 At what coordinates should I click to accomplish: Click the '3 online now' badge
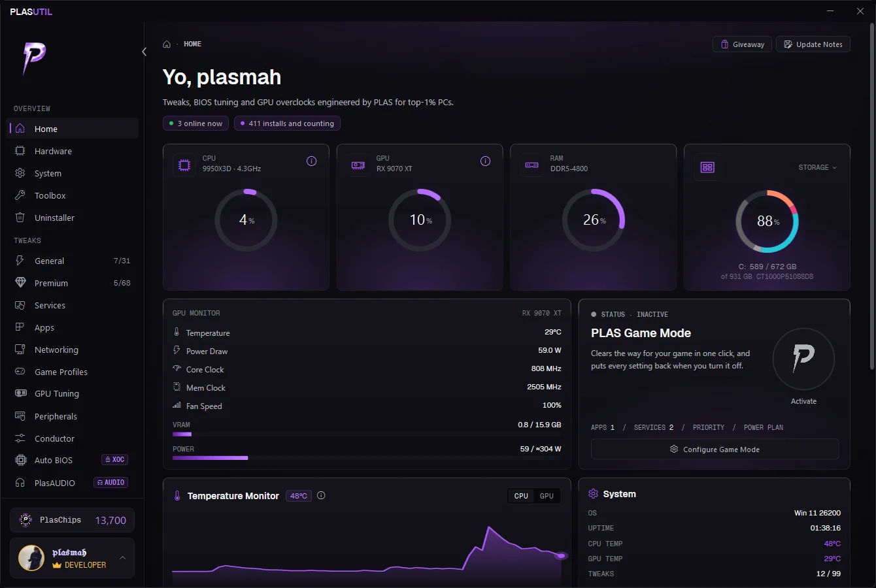(195, 123)
